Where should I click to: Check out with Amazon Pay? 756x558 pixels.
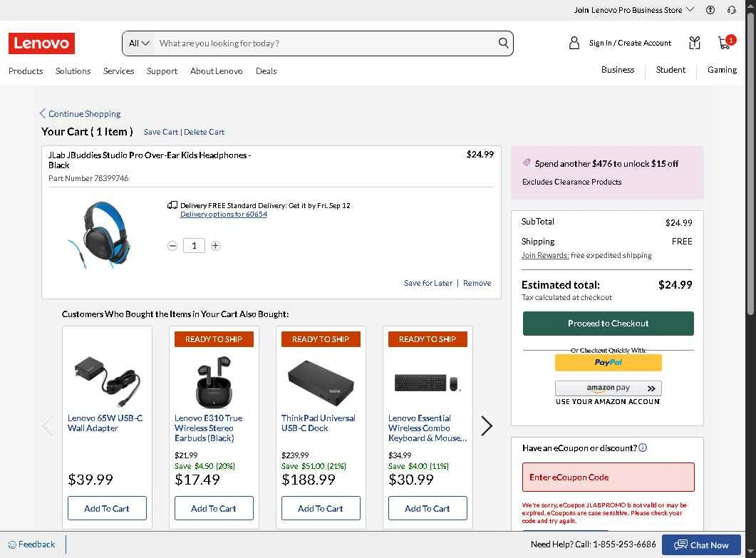tap(608, 388)
